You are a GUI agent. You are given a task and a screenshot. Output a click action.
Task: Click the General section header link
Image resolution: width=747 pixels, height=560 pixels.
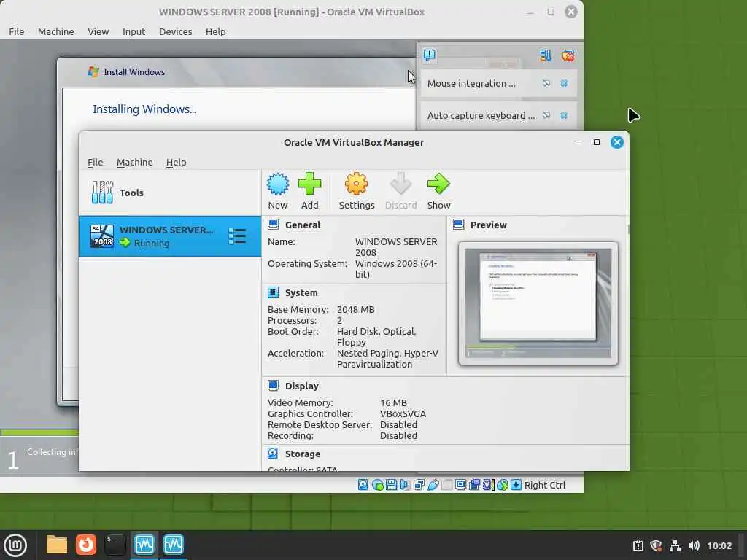[303, 225]
